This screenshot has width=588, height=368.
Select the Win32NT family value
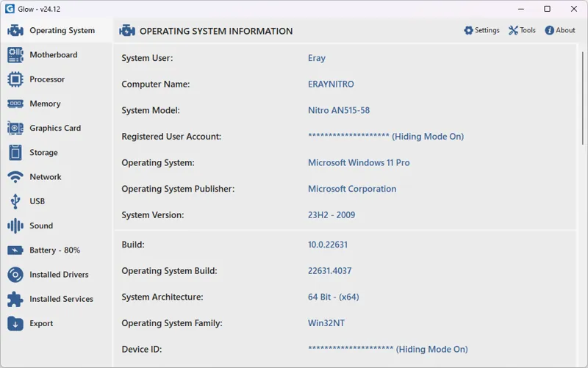[x=326, y=323]
